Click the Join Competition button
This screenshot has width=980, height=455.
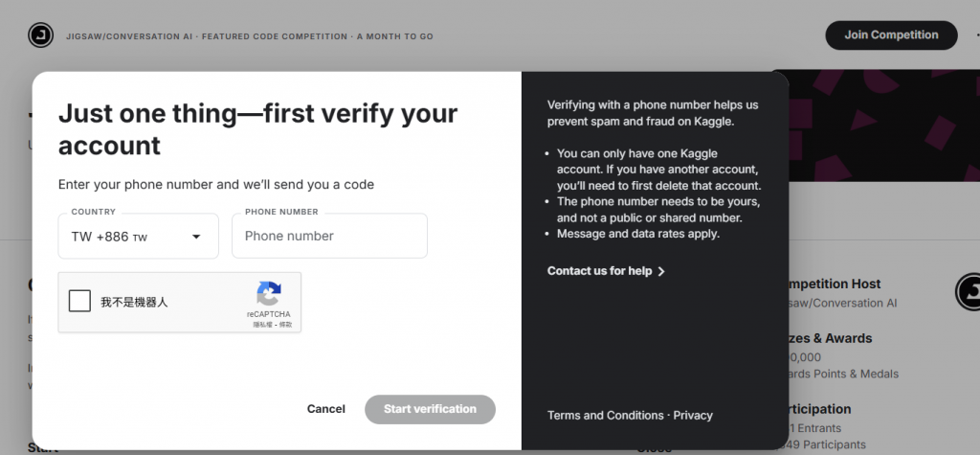tap(891, 35)
